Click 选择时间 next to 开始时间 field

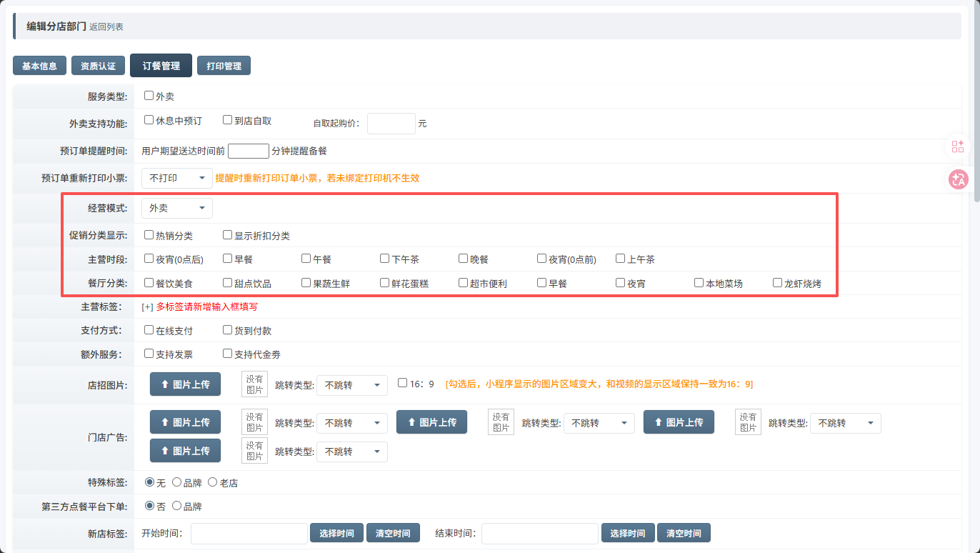pos(336,534)
